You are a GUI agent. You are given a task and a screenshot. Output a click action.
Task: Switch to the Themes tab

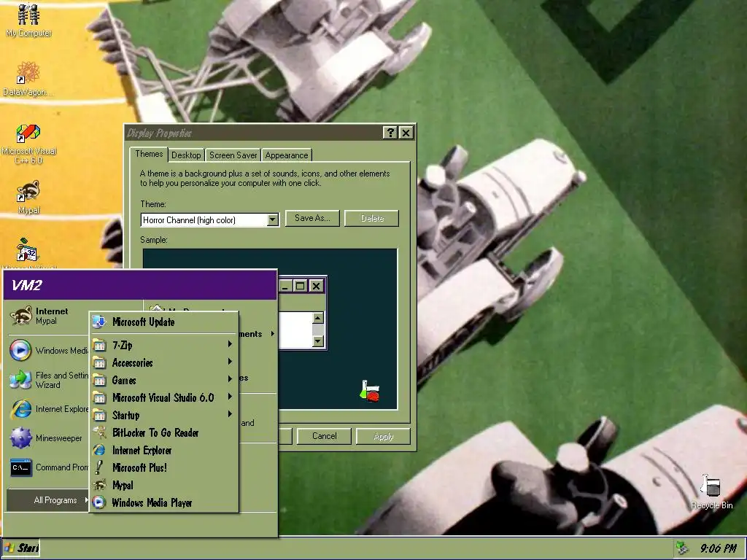click(x=149, y=154)
